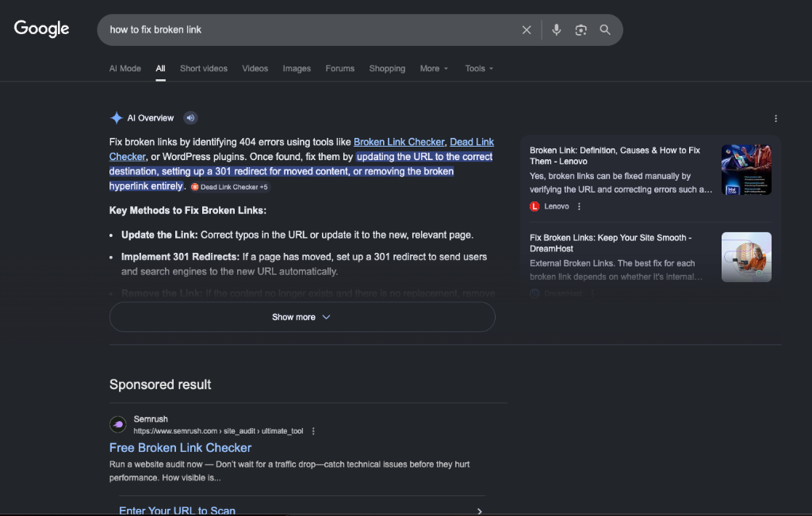Viewport: 812px width, 516px height.
Task: Open the Lenovo result's three-dot menu
Action: click(579, 206)
